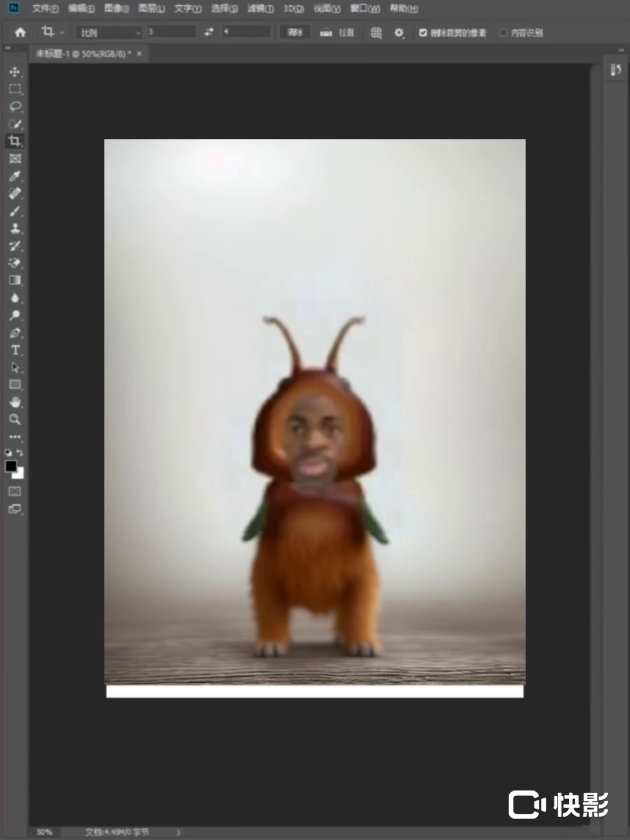Select the Move tool
The image size is (630, 840).
[x=15, y=72]
